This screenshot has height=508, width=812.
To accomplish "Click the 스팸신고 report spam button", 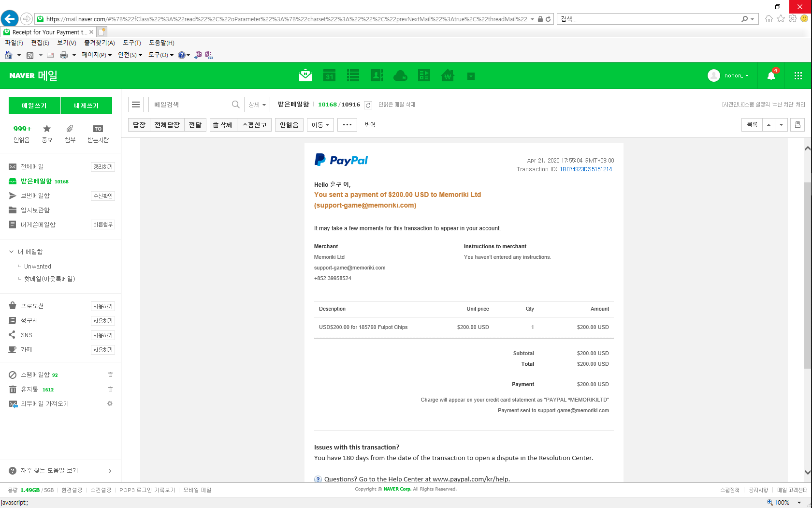I will tap(254, 125).
